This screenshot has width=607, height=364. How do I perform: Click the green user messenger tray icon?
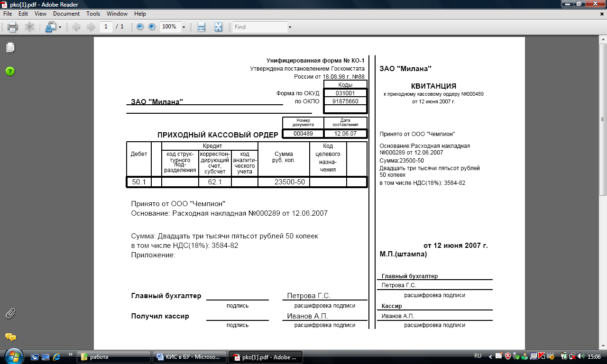[x=524, y=356]
